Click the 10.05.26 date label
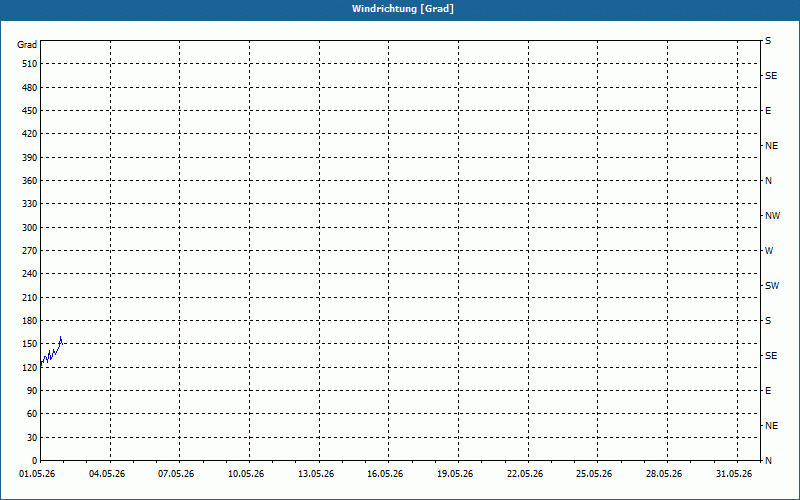 tap(246, 474)
